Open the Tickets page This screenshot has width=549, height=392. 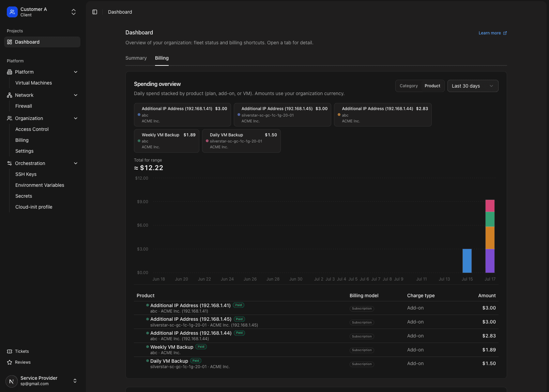(22, 351)
